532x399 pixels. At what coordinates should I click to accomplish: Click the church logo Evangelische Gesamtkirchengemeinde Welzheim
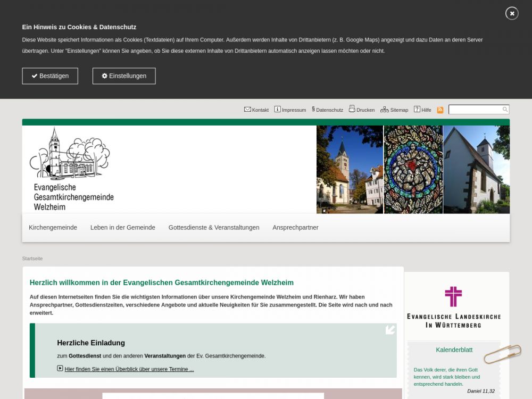(x=71, y=169)
